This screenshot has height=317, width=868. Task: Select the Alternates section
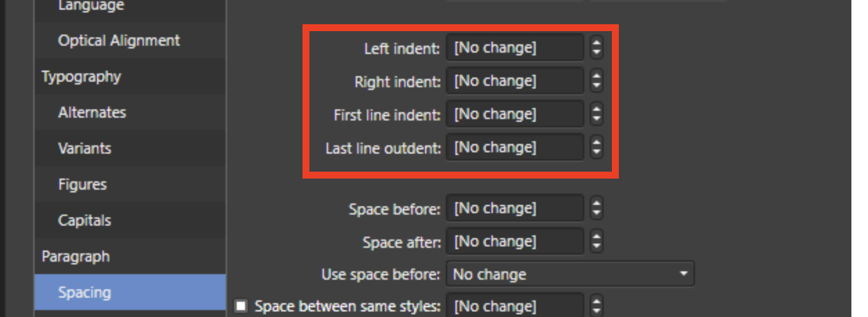coord(92,113)
